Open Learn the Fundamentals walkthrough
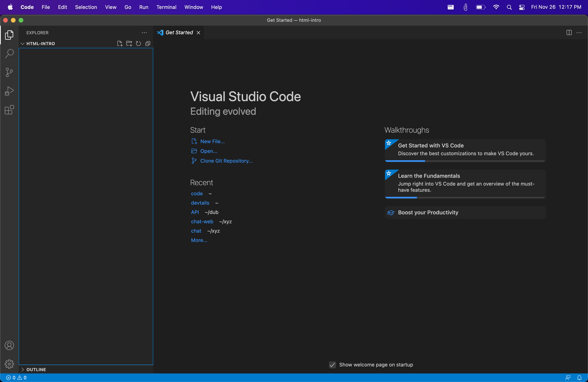The width and height of the screenshot is (588, 382). [465, 184]
